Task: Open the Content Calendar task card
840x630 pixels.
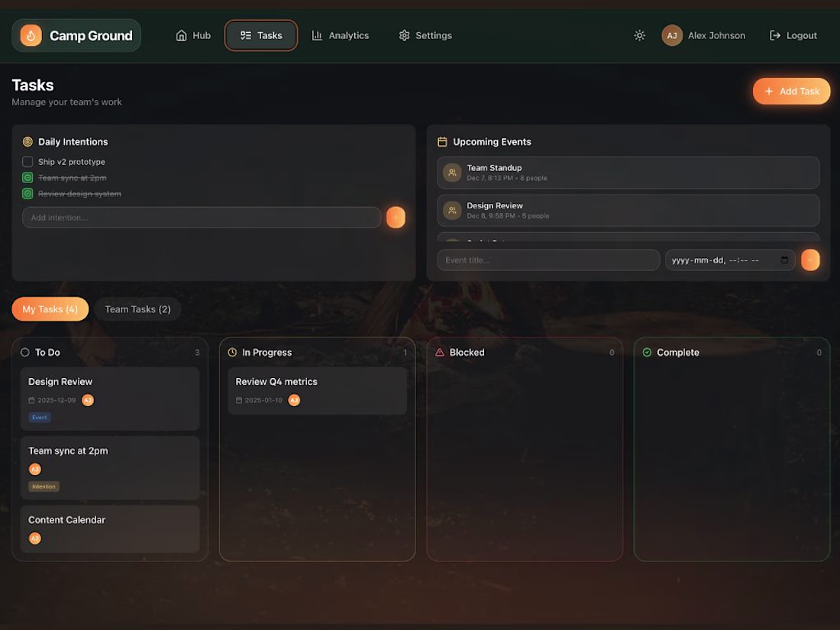Action: click(110, 528)
